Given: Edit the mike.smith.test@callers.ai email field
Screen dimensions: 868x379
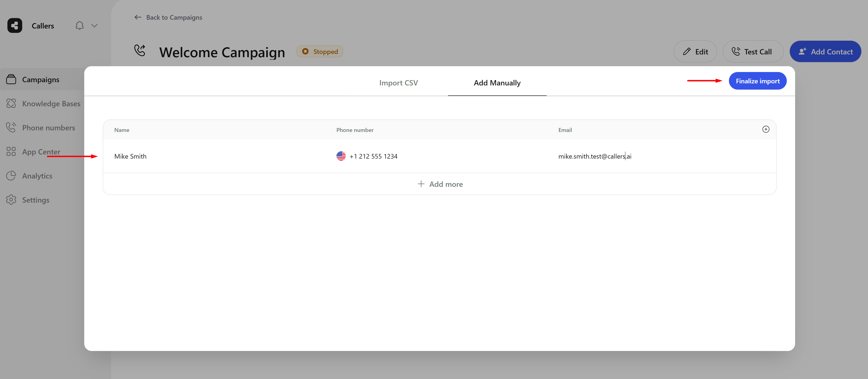Looking at the screenshot, I should 595,156.
